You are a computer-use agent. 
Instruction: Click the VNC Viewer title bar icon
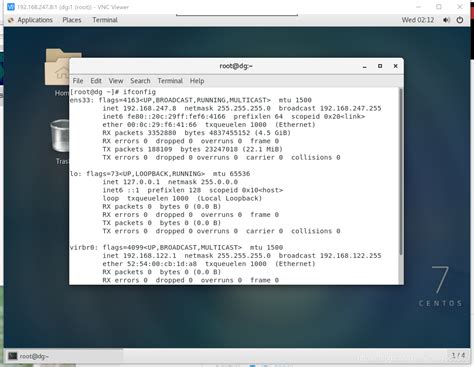click(11, 7)
